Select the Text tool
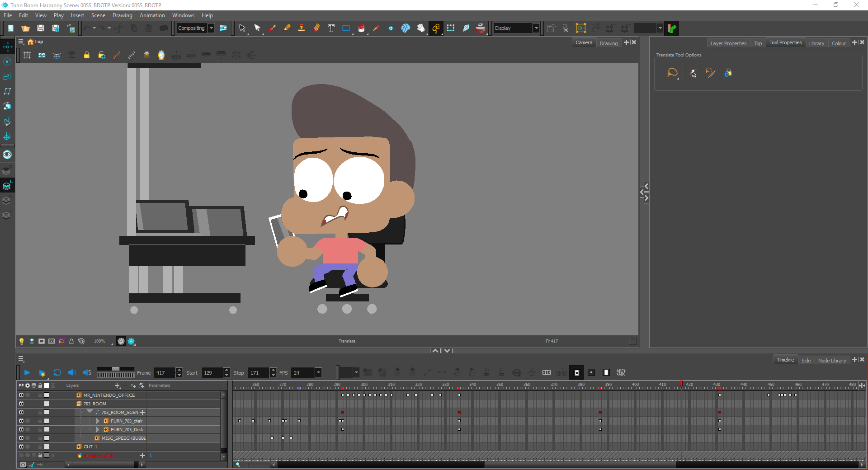Image resolution: width=868 pixels, height=470 pixels. (x=331, y=28)
